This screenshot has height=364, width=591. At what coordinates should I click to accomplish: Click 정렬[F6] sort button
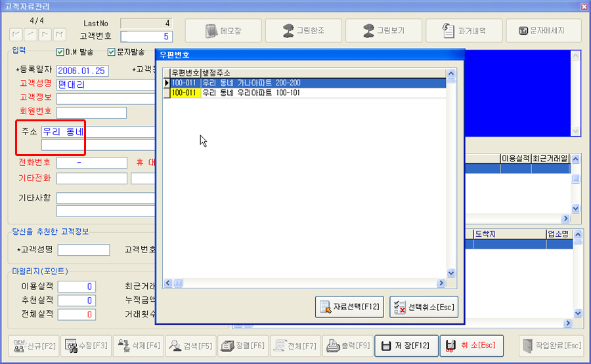point(243,346)
